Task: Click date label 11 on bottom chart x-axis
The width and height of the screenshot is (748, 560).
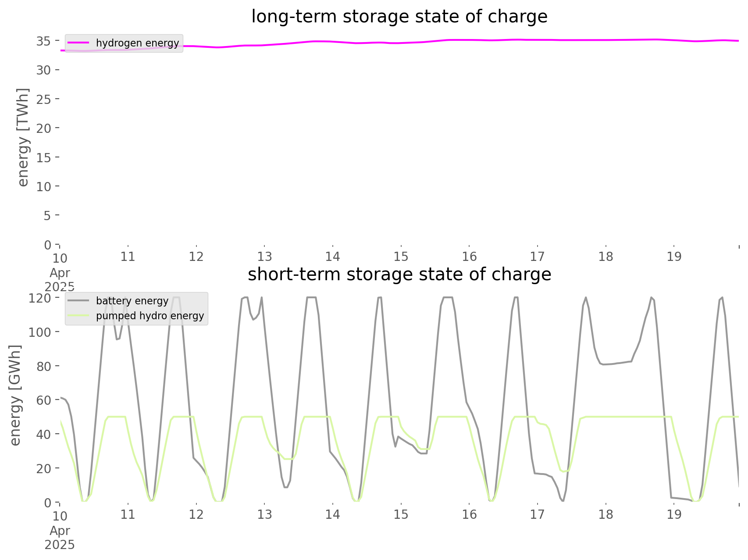Action: (128, 515)
